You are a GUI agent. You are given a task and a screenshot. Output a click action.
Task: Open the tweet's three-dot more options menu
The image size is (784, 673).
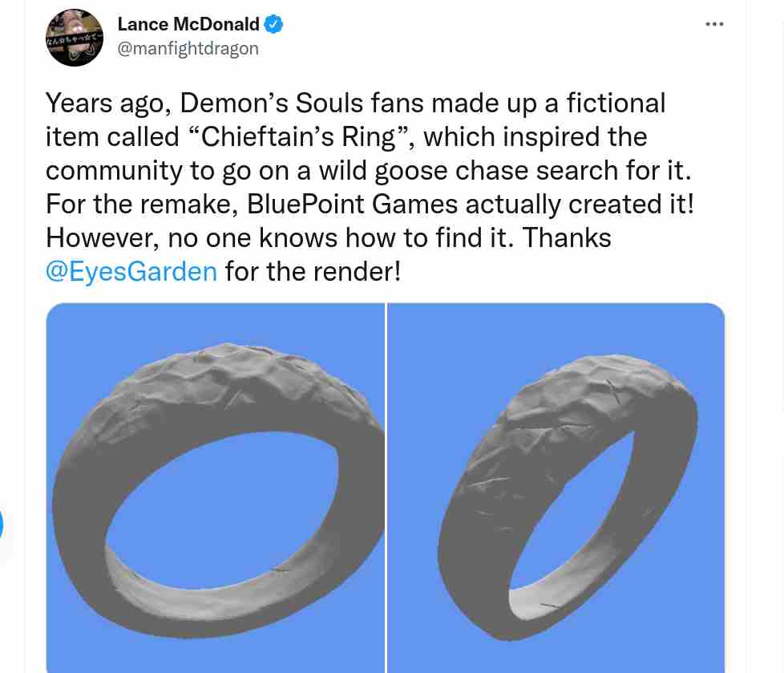714,24
